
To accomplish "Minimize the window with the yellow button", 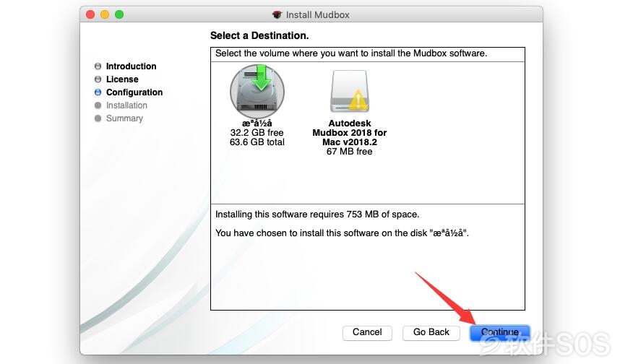I will coord(105,15).
